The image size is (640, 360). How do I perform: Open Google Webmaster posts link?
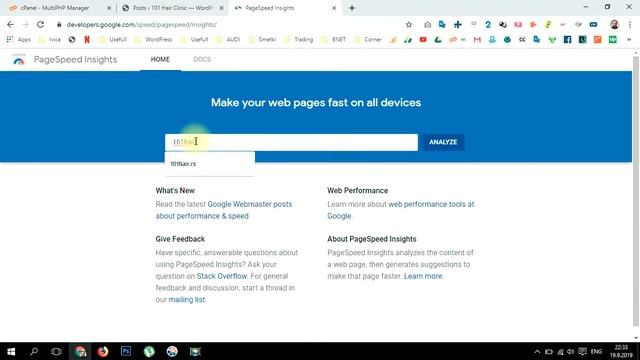(250, 204)
